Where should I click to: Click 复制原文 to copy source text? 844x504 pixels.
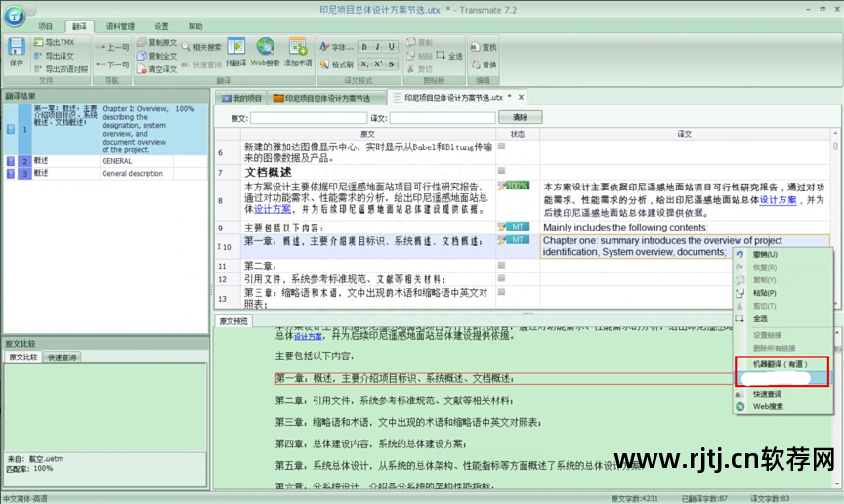(156, 42)
